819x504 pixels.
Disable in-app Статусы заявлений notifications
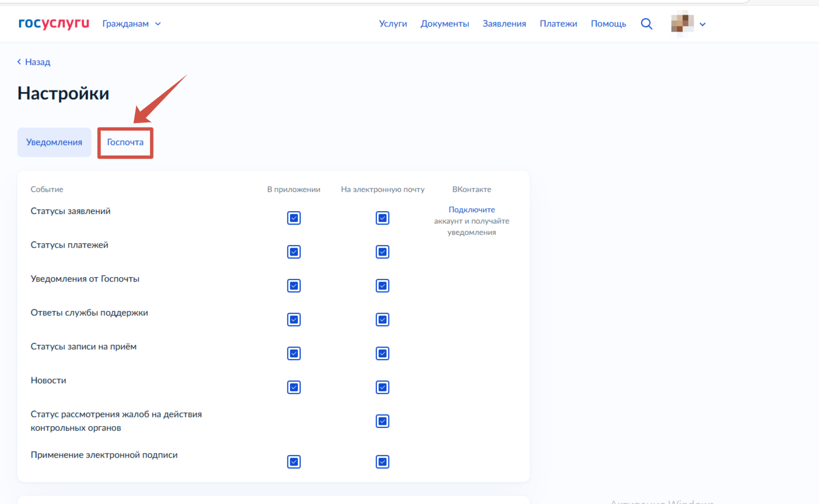(294, 218)
